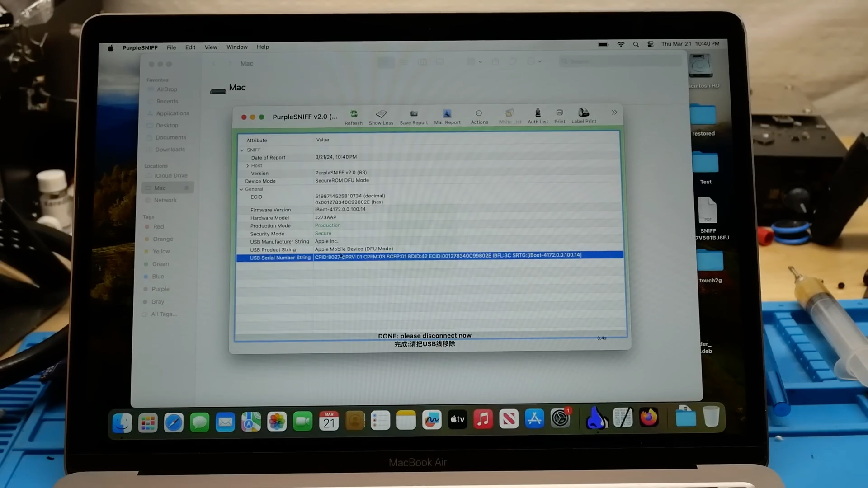Image resolution: width=868 pixels, height=488 pixels.
Task: Open Notes from the Dock
Action: [406, 421]
